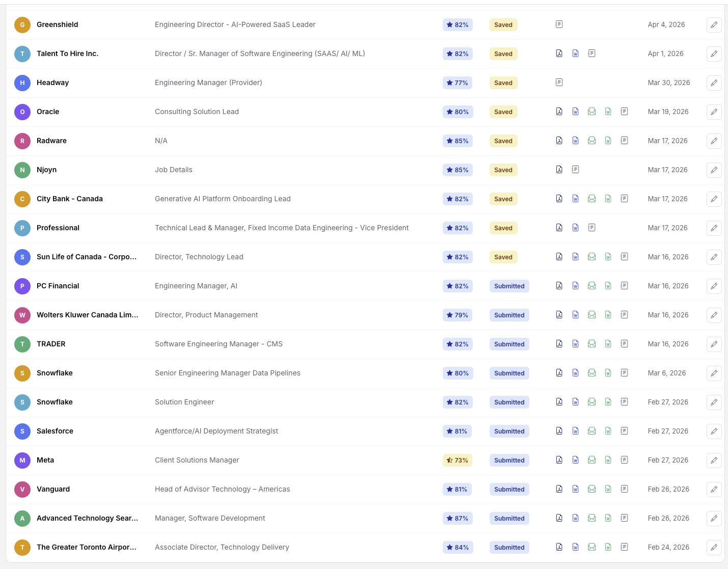728x569 pixels.
Task: Open the PDF icon in the Njoyn row
Action: click(559, 170)
